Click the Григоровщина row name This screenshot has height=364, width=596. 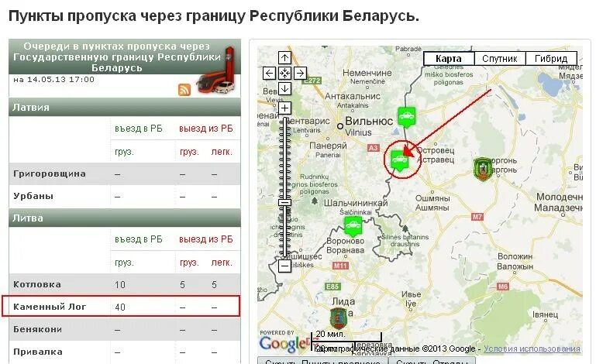point(50,173)
